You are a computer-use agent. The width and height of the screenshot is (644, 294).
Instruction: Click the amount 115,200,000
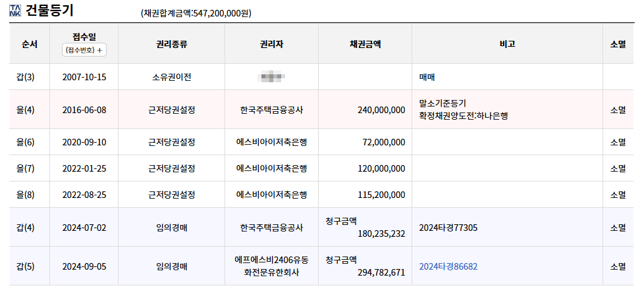coord(381,195)
